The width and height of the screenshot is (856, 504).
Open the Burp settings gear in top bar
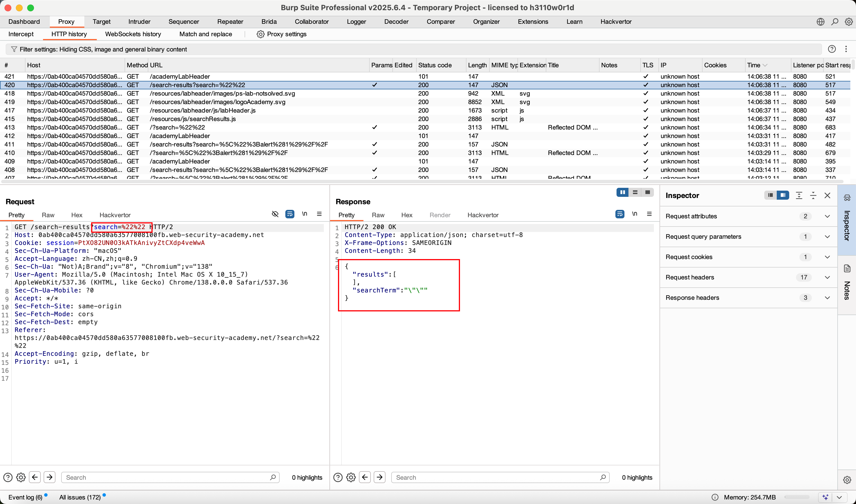tap(849, 22)
